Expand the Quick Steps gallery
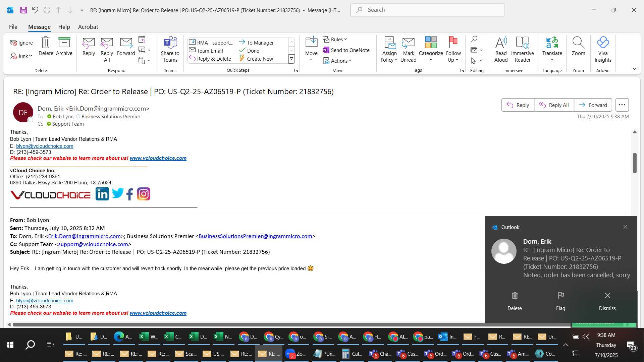Viewport: 644px width, 362px height. pos(291,59)
